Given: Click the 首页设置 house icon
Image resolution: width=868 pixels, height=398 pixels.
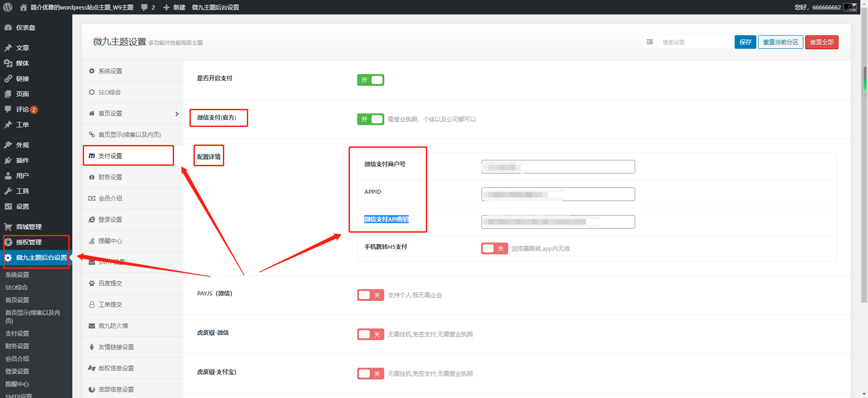Looking at the screenshot, I should (92, 113).
